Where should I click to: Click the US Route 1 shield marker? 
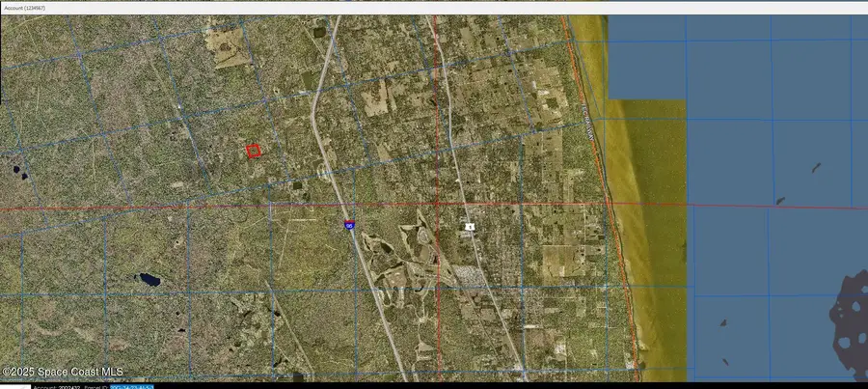point(470,227)
